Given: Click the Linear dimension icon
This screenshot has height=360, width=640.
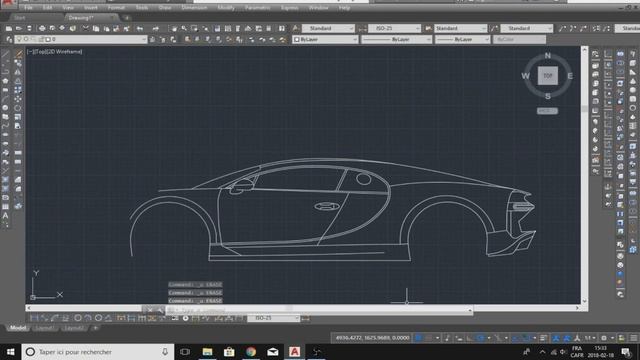Looking at the screenshot, I should click(x=34, y=318).
